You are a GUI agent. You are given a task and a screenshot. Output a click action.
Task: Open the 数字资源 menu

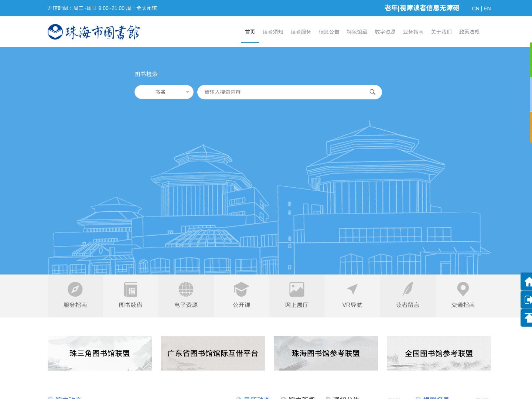pyautogui.click(x=385, y=32)
